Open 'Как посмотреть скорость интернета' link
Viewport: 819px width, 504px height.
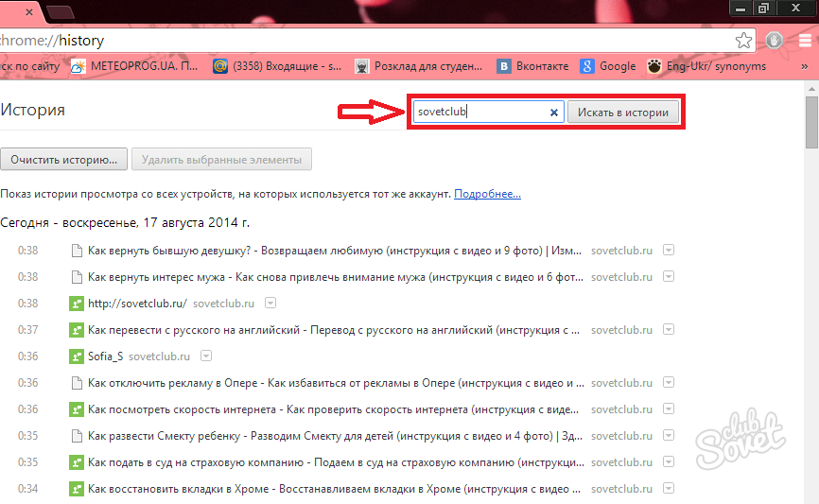(x=333, y=409)
